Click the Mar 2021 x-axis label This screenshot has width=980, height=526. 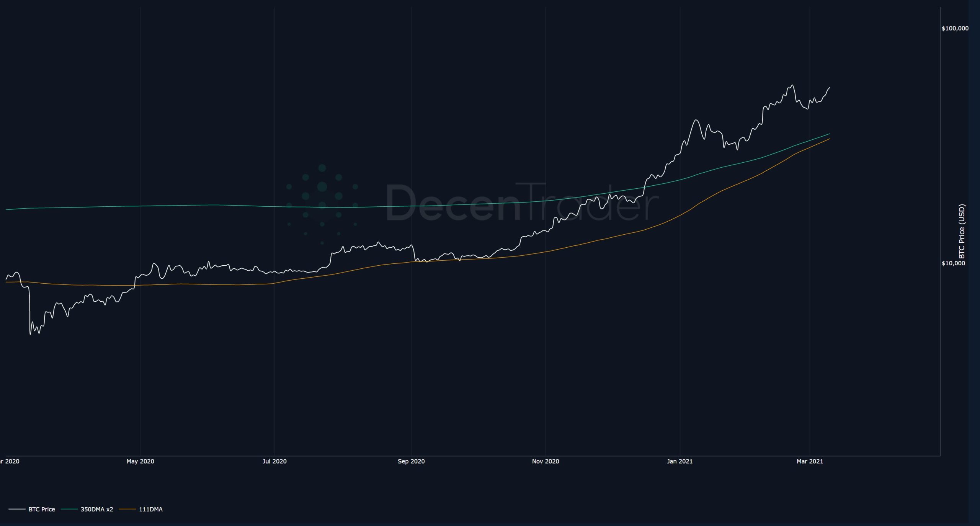pyautogui.click(x=810, y=461)
